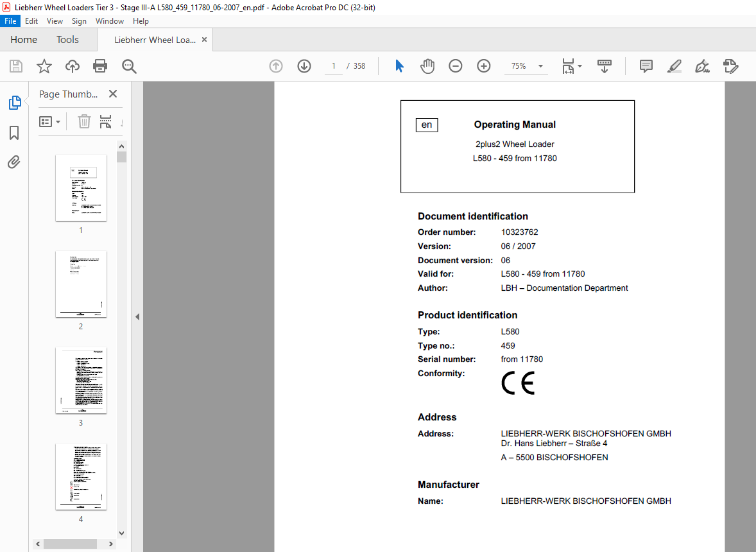Image resolution: width=756 pixels, height=552 pixels.
Task: Click the Fit page scrolling icon
Action: (x=568, y=66)
